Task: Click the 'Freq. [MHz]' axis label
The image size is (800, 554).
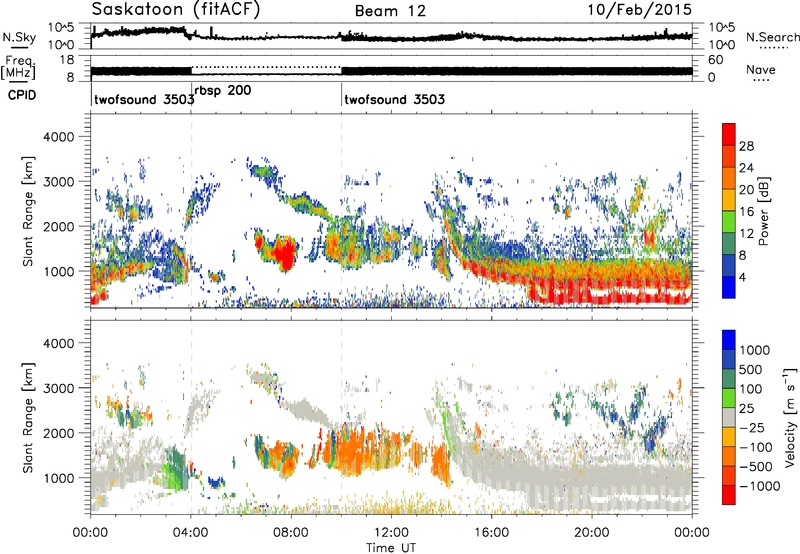Action: point(18,67)
